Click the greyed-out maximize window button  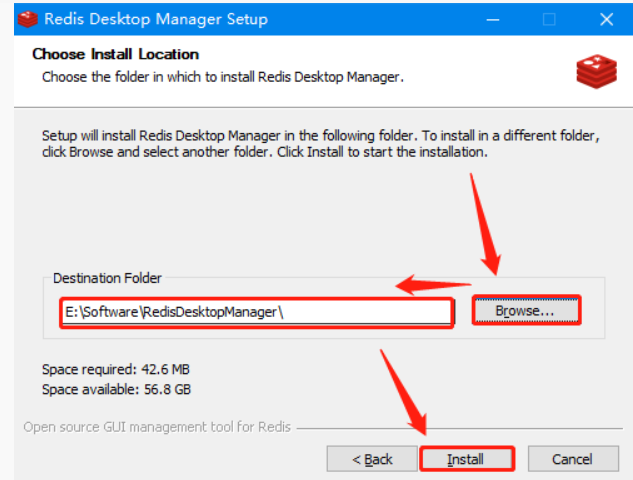coord(549,18)
